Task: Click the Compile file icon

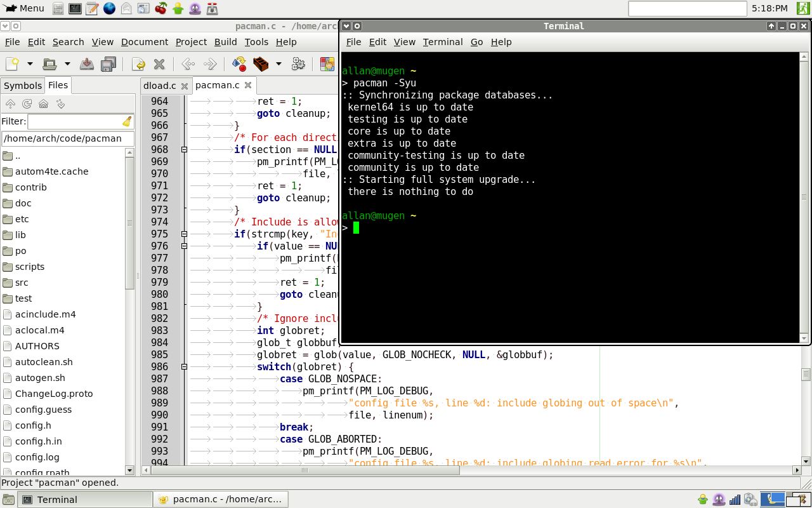Action: (x=239, y=64)
